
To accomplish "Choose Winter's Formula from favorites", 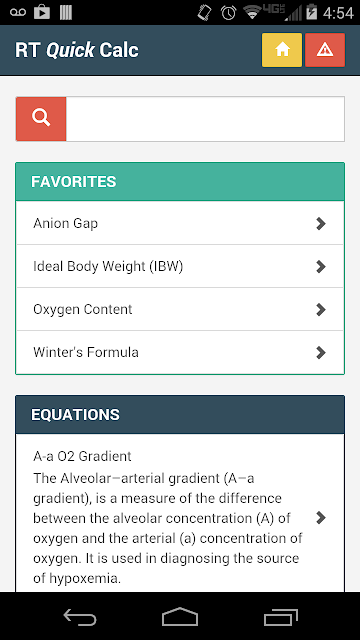I will [180, 352].
